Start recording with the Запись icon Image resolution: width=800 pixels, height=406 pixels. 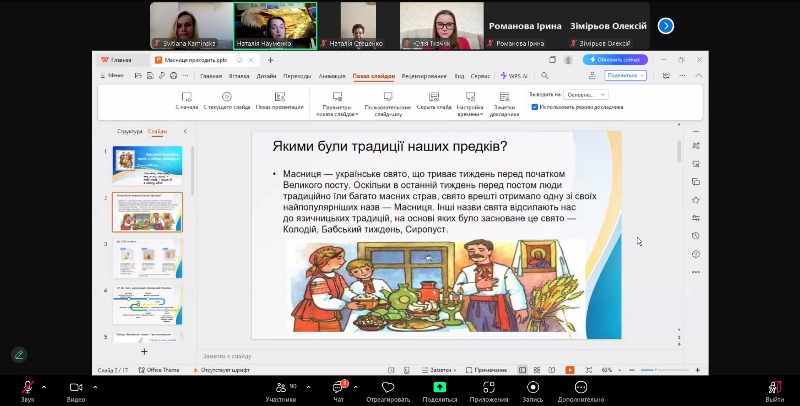[533, 387]
